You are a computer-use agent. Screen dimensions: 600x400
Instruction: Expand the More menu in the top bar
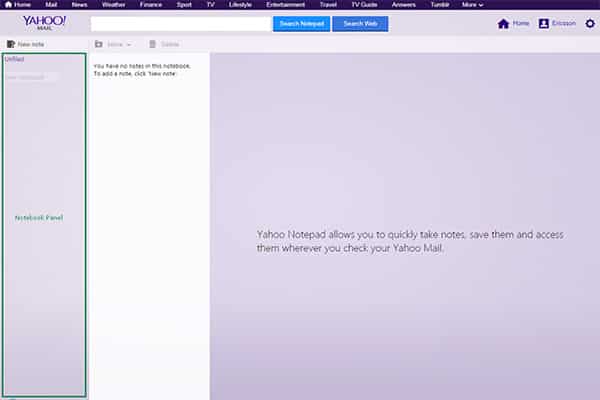click(472, 5)
